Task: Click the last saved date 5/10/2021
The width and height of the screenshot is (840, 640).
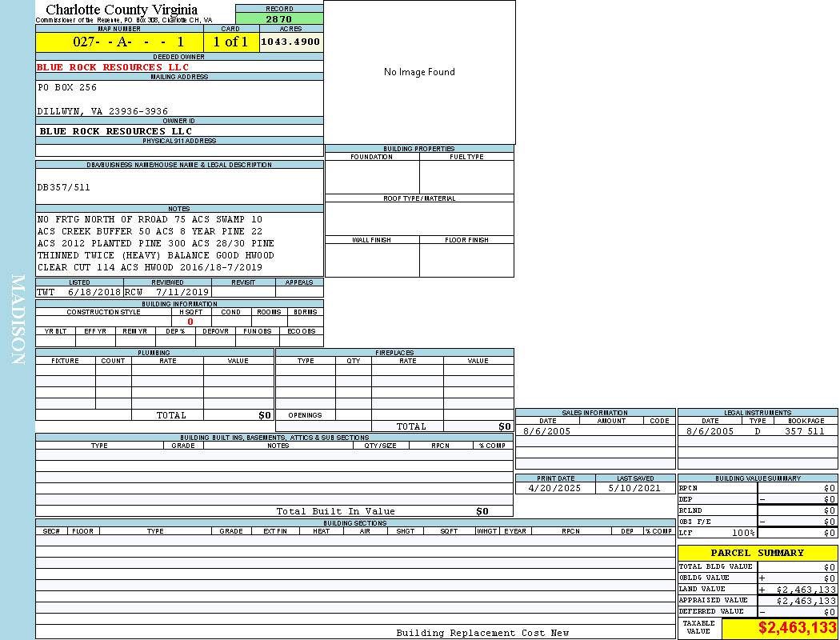Action: coord(634,488)
